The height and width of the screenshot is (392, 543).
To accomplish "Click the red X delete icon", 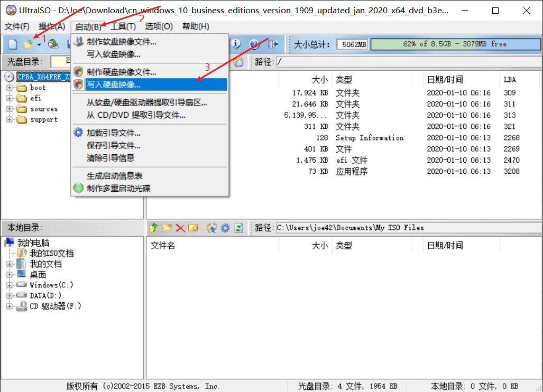I will click(x=180, y=228).
